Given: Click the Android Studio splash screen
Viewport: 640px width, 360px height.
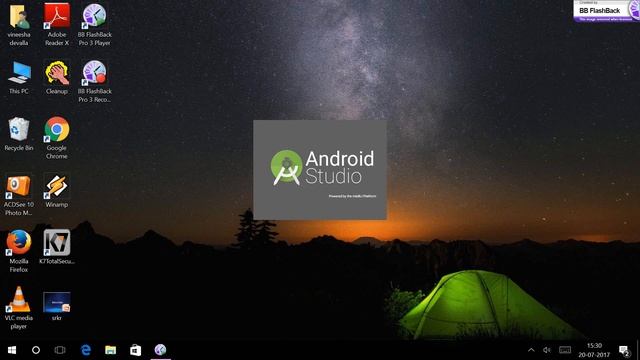Looking at the screenshot, I should click(x=320, y=169).
